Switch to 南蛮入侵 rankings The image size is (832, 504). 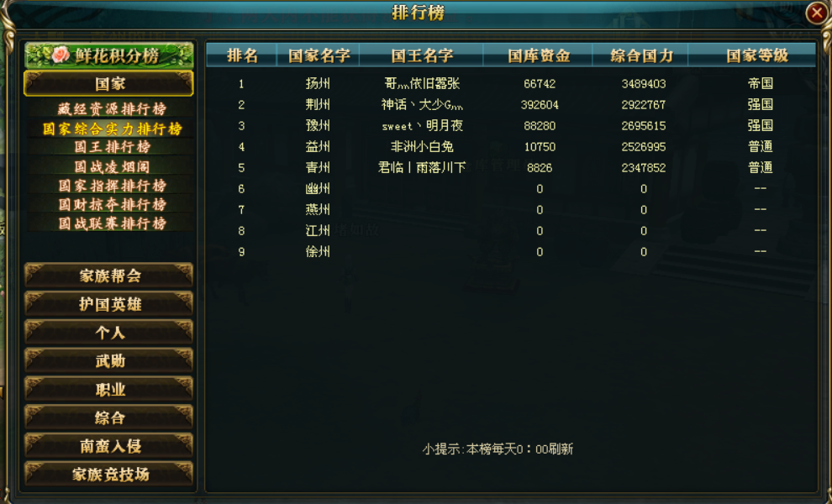point(108,446)
